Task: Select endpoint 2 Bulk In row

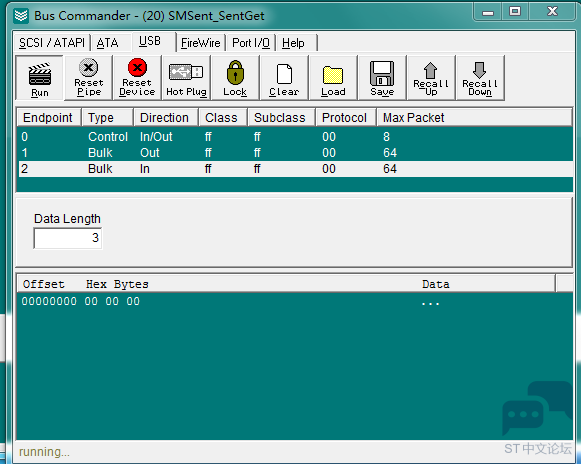Action: pos(295,169)
